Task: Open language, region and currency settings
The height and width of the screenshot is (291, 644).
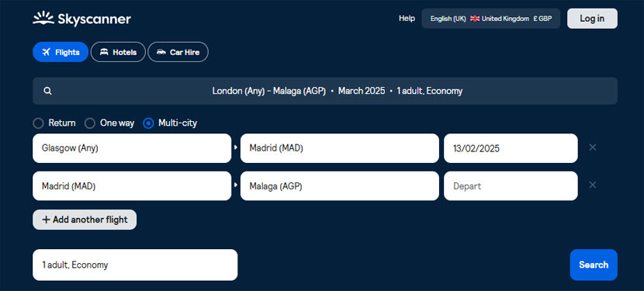Action: click(x=491, y=19)
